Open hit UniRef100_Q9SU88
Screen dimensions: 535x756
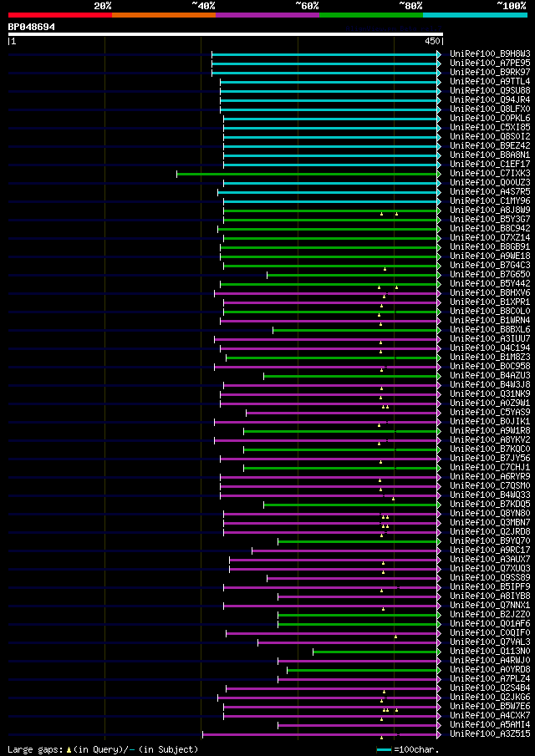[490, 91]
